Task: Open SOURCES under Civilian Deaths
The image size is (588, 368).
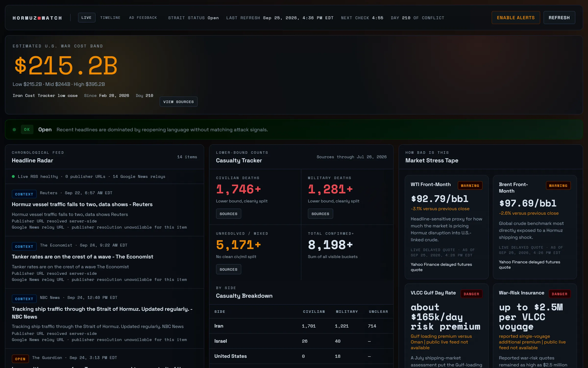Action: click(x=228, y=214)
